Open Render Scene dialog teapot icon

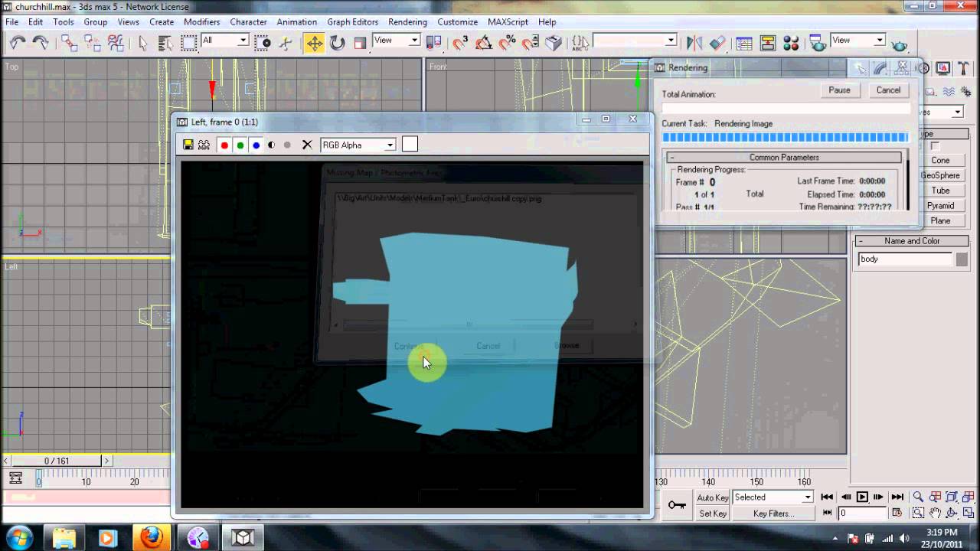818,43
